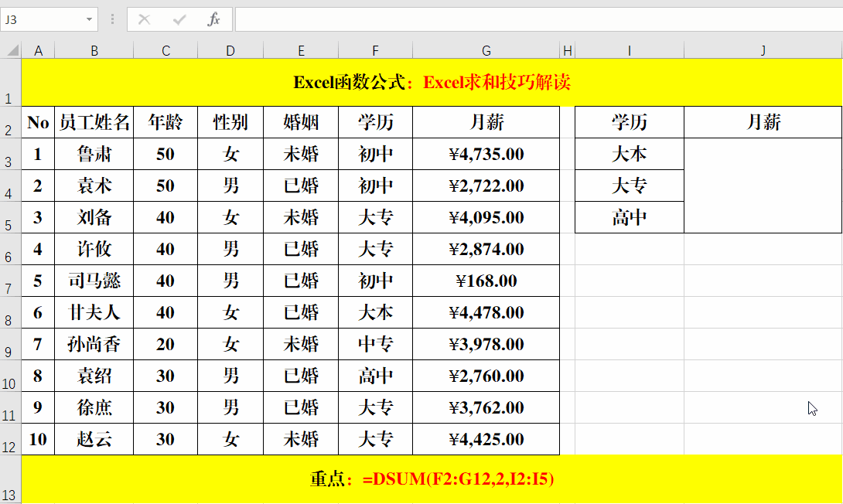Click the Select All corner triangle
Image resolution: width=843 pixels, height=504 pixels.
(x=10, y=49)
